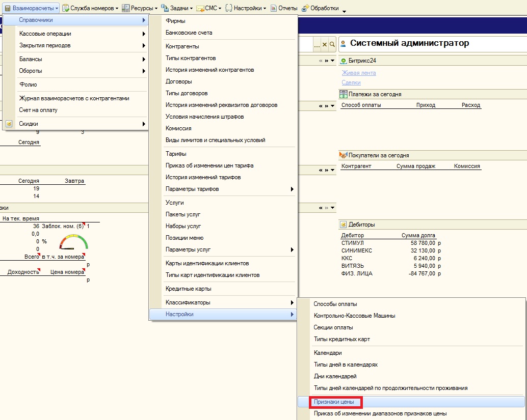Screen dimensions: 527x420
Task: Expand the Классификаторы submenu
Action: 223,302
